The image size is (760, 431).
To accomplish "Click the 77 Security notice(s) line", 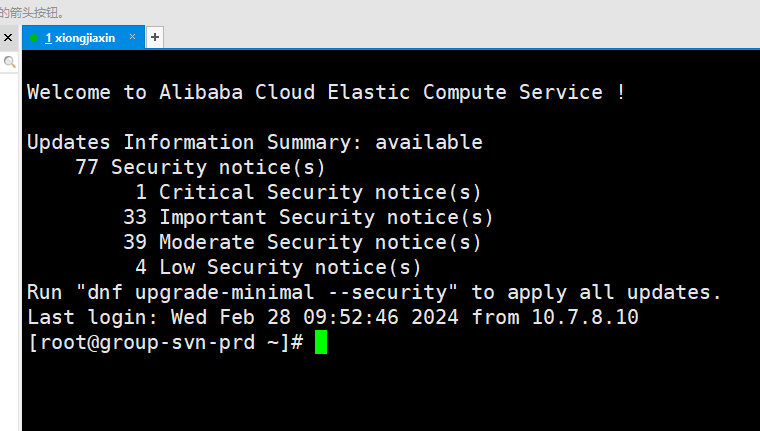I will 200,167.
